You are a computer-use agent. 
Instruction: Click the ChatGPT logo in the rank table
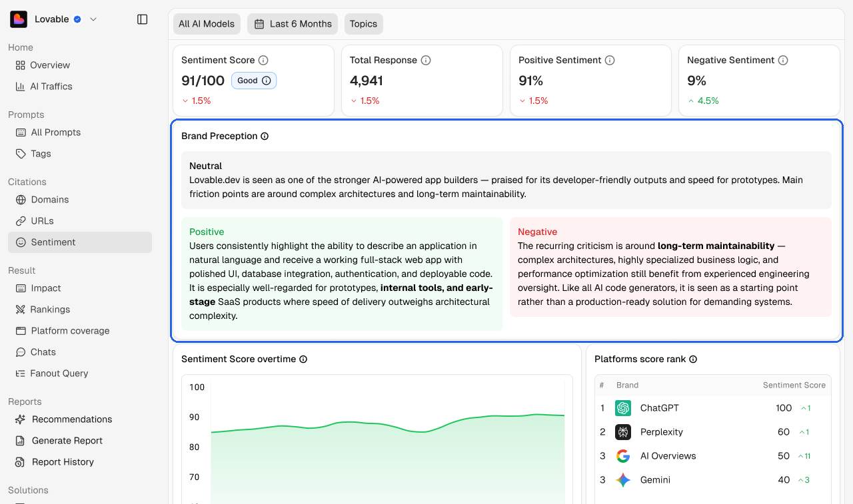[x=623, y=408]
